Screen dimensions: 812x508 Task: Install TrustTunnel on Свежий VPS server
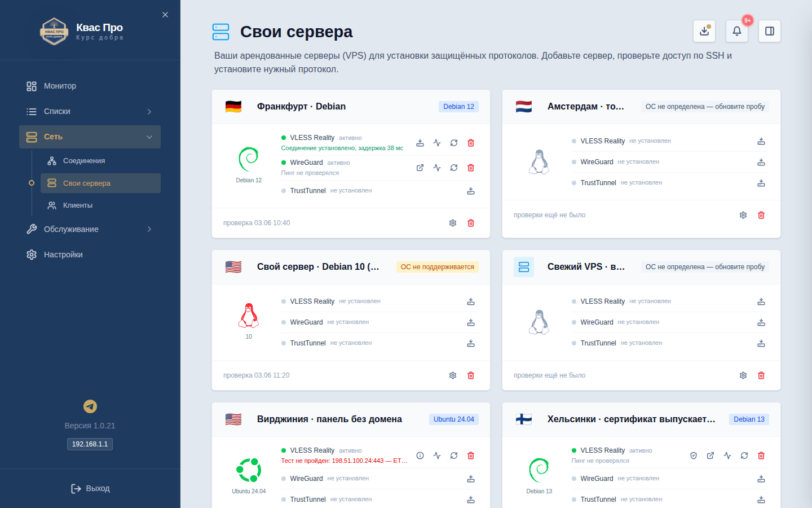(x=761, y=343)
